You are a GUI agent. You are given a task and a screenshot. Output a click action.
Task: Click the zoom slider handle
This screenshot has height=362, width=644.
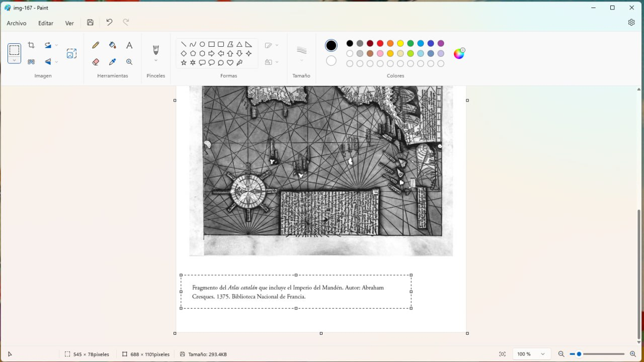(x=579, y=354)
